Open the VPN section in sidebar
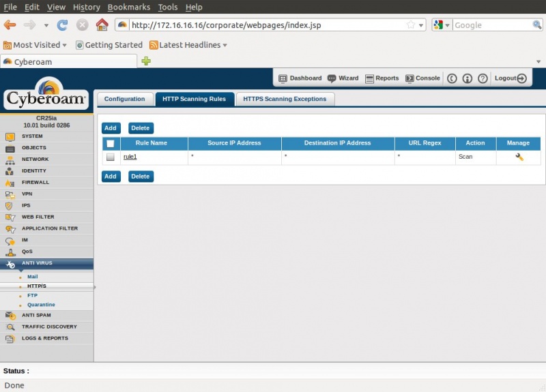Screen dimensions: 546x392 46,194
